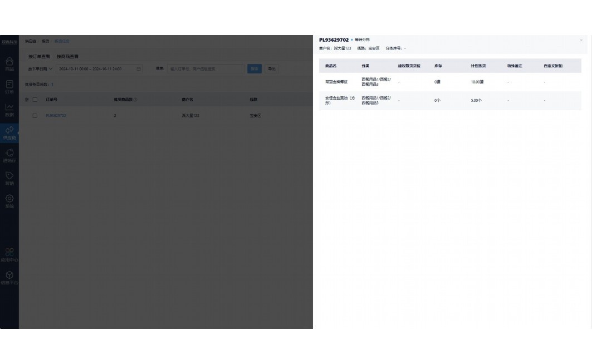Open the 营销 marketing tag icon

[9, 177]
